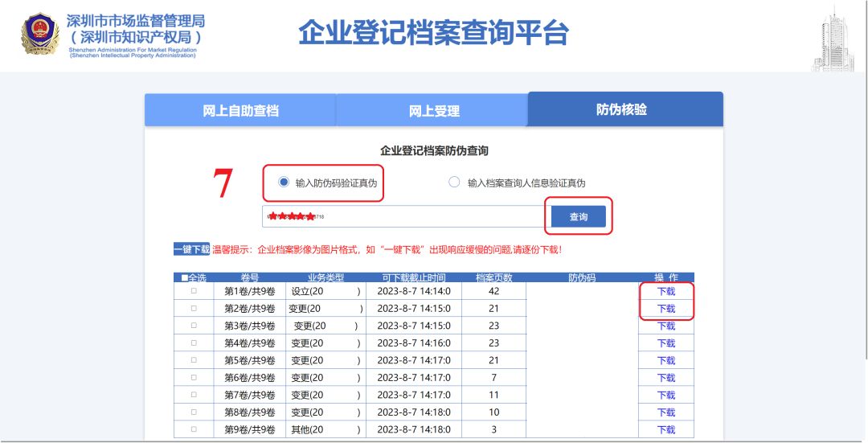Switch to the 网上受理 tab
Screen dimensions: 868x443
click(433, 110)
